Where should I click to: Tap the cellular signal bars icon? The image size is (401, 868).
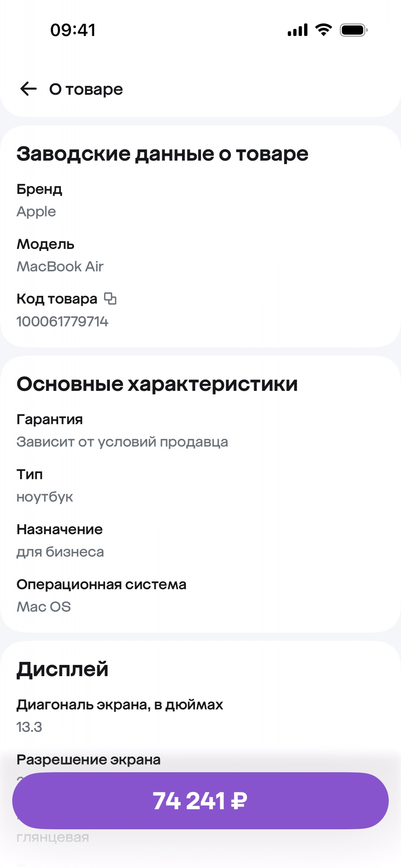(297, 30)
